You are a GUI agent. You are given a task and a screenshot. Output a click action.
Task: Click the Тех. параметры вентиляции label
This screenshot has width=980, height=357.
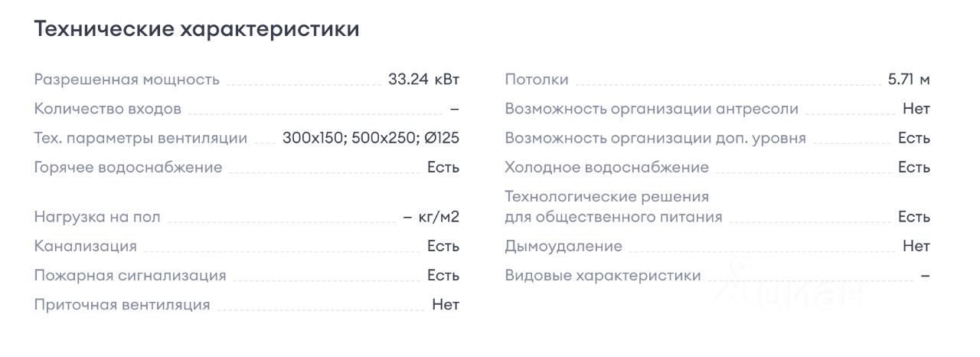(x=141, y=139)
